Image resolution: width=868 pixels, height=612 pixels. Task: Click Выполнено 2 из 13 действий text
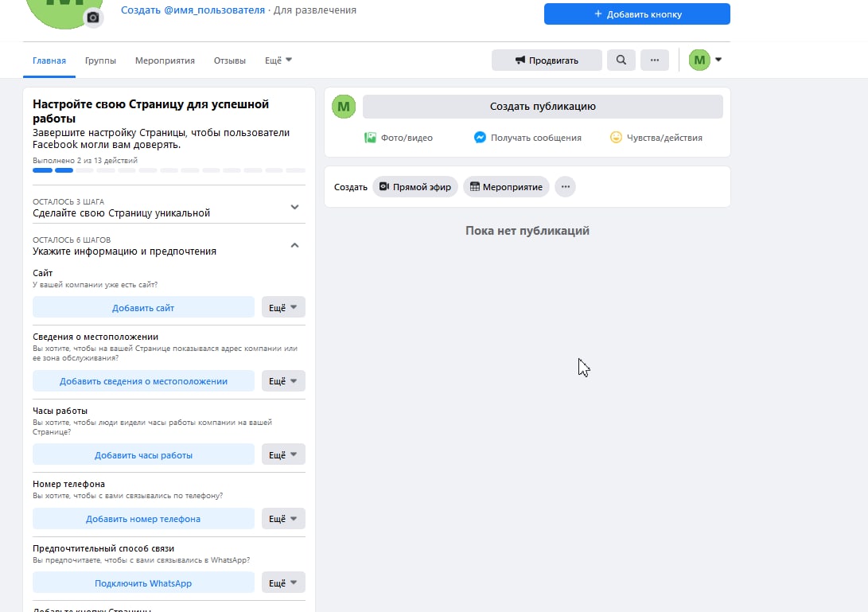coord(85,160)
